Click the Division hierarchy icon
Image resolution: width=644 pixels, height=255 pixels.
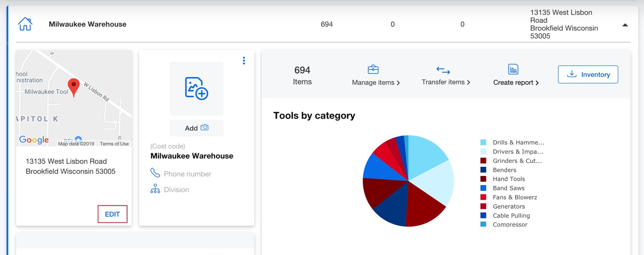tap(155, 189)
